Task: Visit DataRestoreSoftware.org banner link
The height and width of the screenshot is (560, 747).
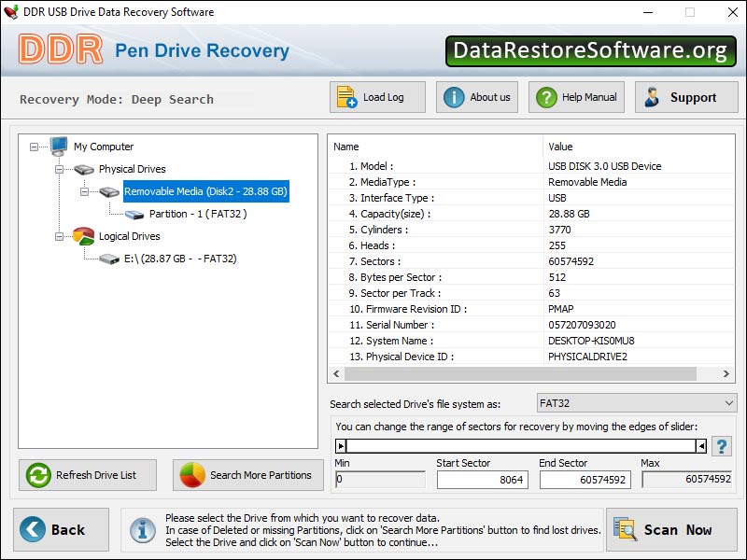Action: tap(591, 51)
